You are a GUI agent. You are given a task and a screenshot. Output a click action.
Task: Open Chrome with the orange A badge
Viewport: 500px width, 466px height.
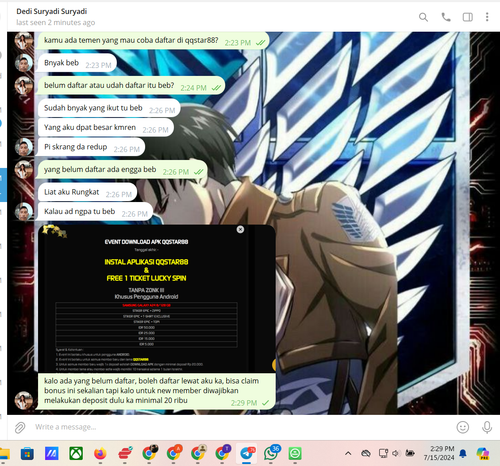pyautogui.click(x=174, y=453)
